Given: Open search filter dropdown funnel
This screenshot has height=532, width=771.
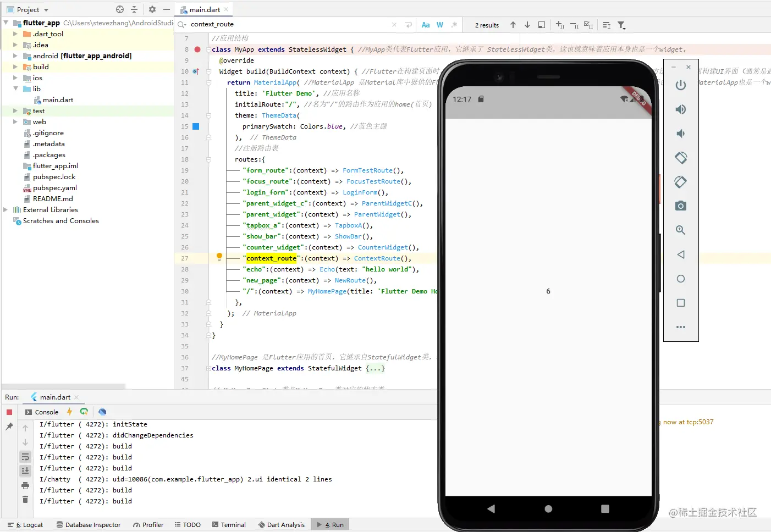Looking at the screenshot, I should coord(621,25).
